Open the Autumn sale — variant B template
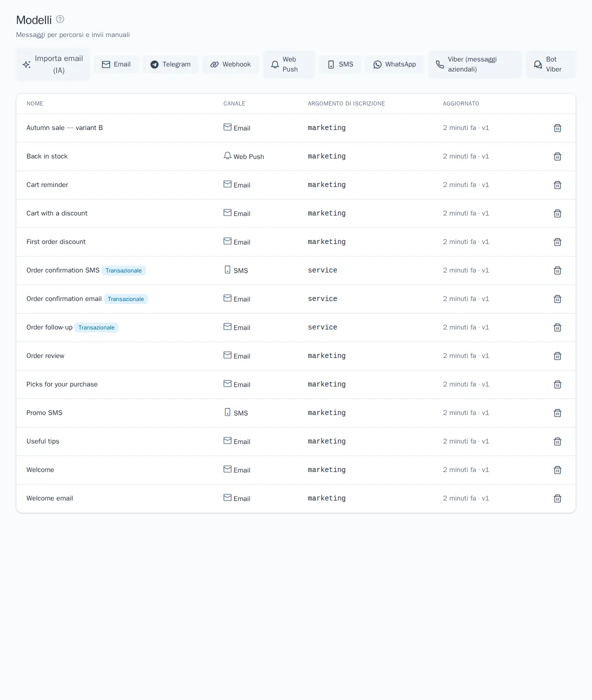592x700 pixels. pos(64,128)
